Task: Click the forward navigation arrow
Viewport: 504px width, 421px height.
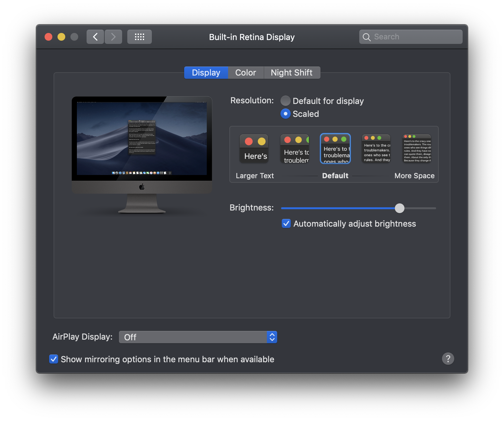Action: (113, 36)
